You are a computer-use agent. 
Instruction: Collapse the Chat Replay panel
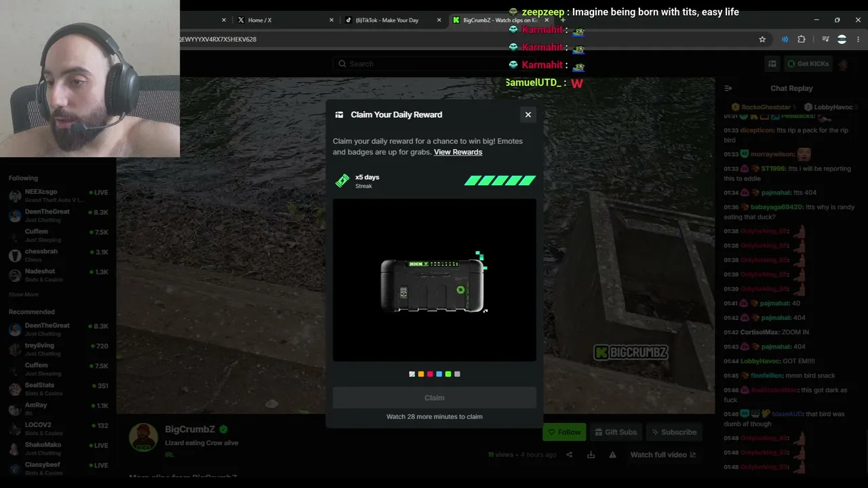point(728,88)
